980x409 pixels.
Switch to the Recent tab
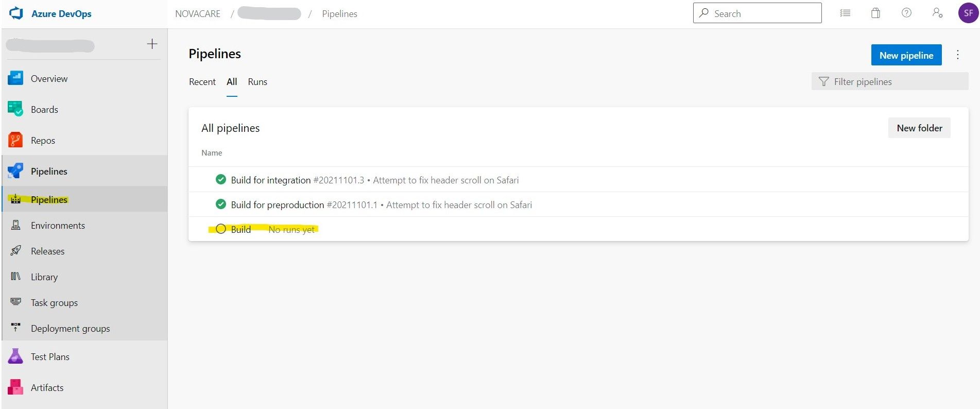pyautogui.click(x=202, y=81)
